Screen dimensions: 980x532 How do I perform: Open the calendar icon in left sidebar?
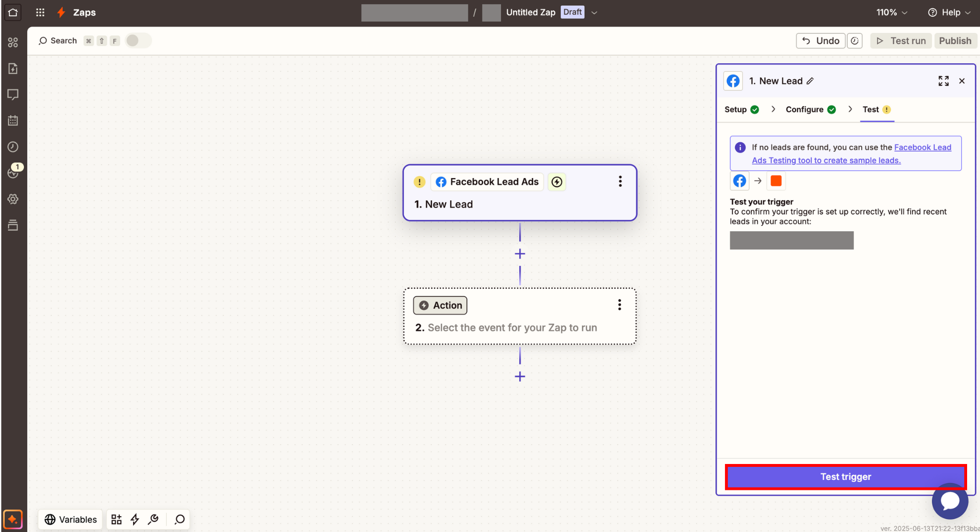click(x=13, y=120)
